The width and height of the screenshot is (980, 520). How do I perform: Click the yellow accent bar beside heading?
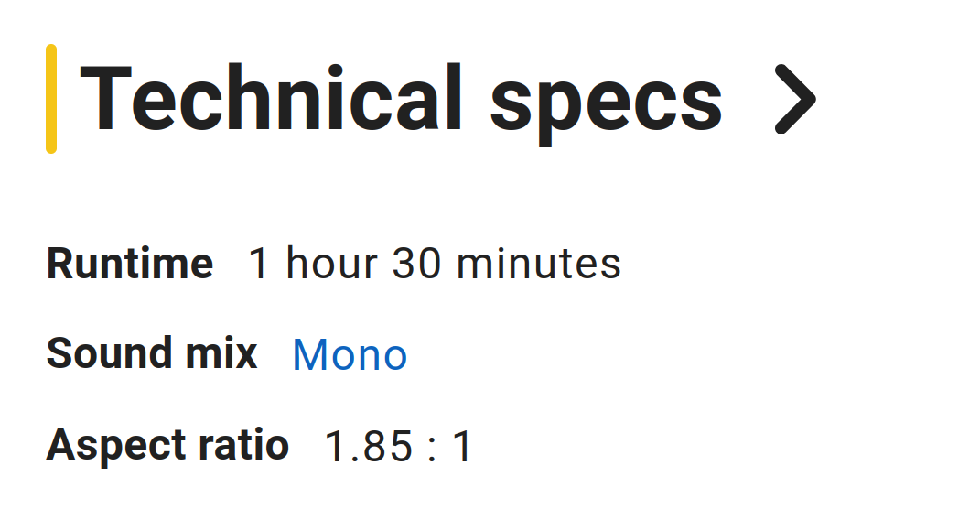pos(51,99)
